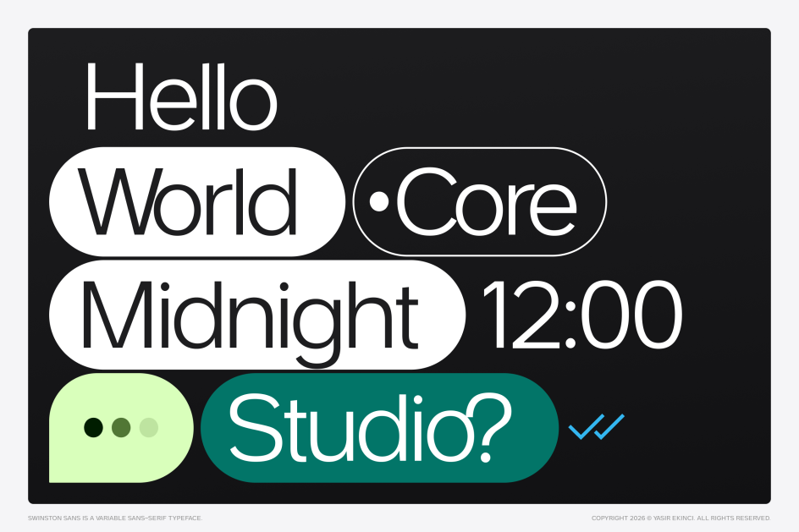Select the outlined Core pill
Viewport: 799px width, 532px height.
(x=480, y=201)
